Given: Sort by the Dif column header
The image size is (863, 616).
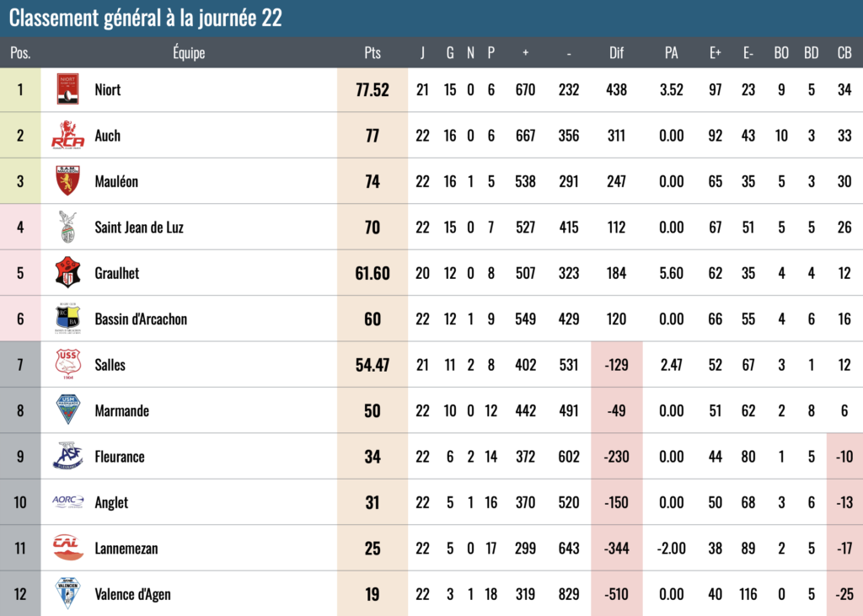Looking at the screenshot, I should (x=616, y=53).
